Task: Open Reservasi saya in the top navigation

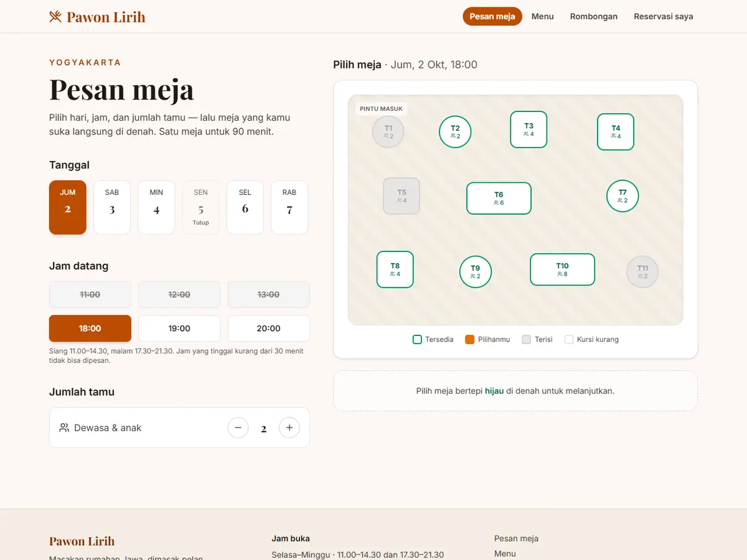Action: (x=664, y=17)
